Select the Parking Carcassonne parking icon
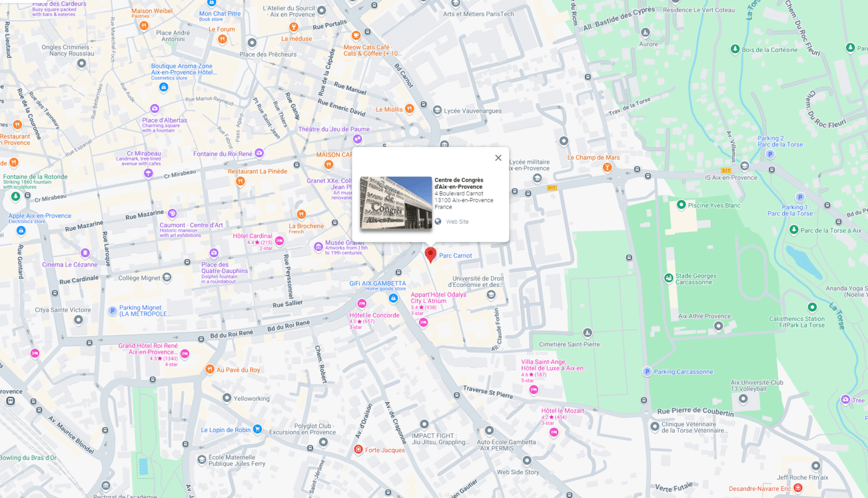868x498 pixels. [647, 371]
